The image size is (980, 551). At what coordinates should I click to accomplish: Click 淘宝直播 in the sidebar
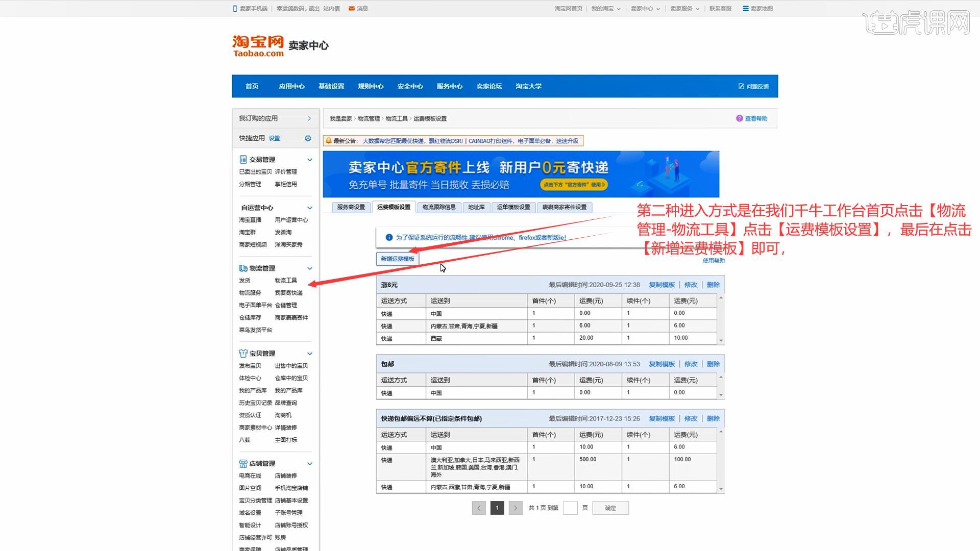click(250, 220)
